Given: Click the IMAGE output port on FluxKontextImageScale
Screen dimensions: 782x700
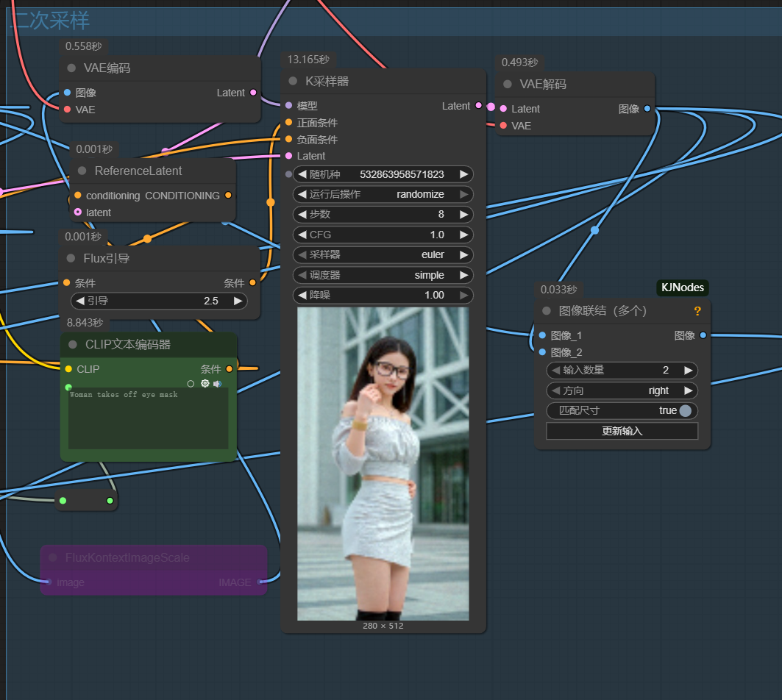Looking at the screenshot, I should tap(260, 582).
